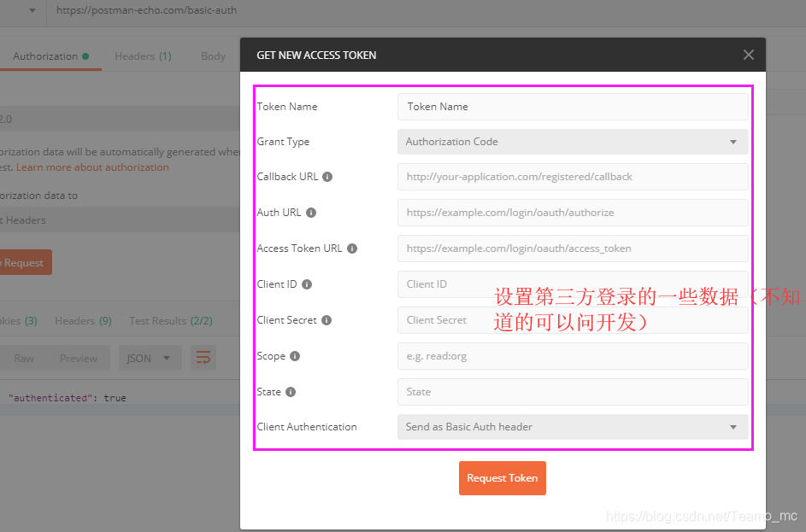Screen dimensions: 806x532
Task: Open the Test Results (2/2) tab
Action: click(171, 321)
